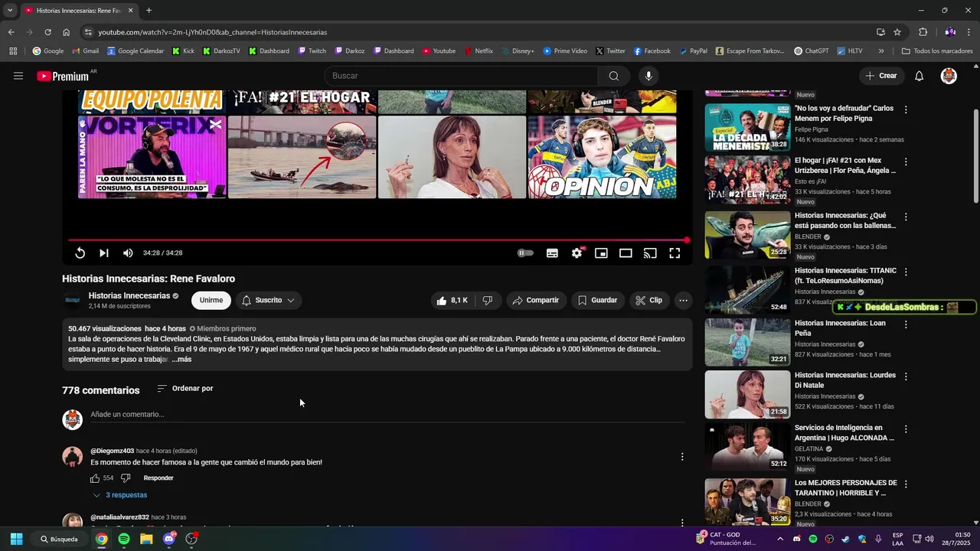The height and width of the screenshot is (551, 980).
Task: Enter fullscreen mode
Action: coord(675,253)
